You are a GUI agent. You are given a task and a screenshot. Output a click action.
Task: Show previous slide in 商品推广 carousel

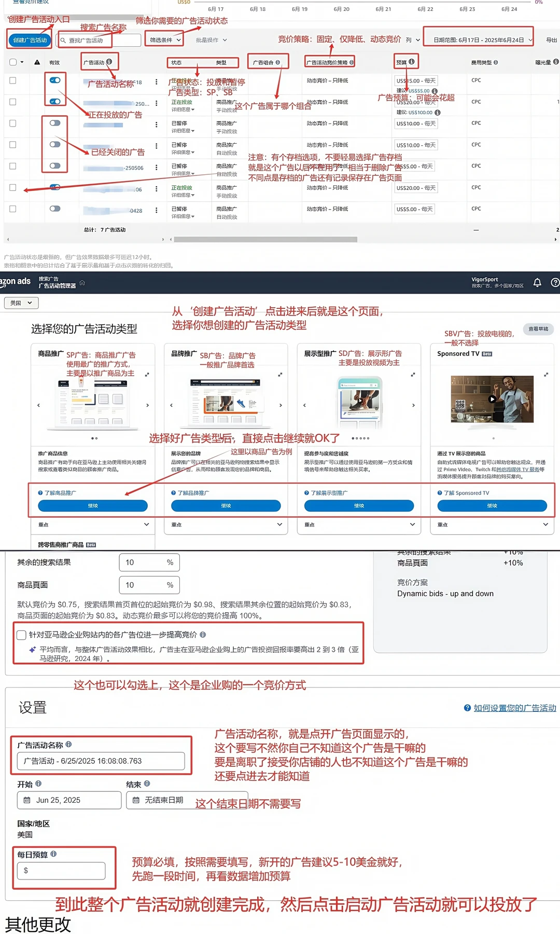(38, 405)
